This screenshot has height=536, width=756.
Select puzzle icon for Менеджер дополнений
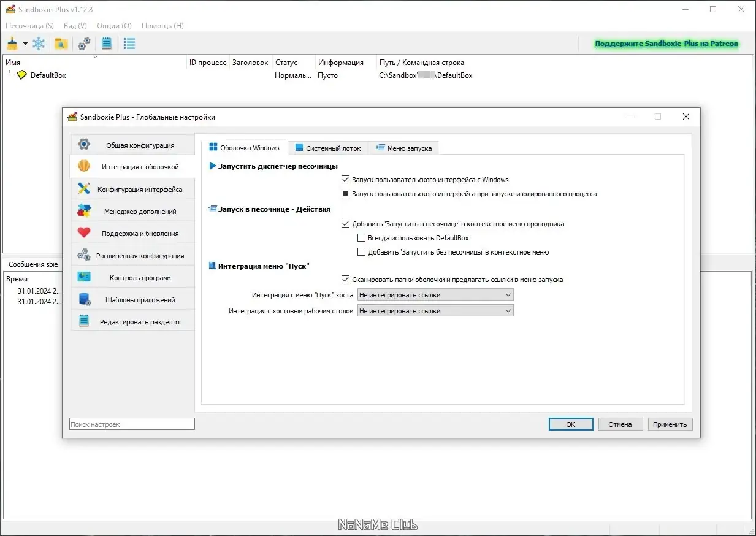(x=84, y=211)
